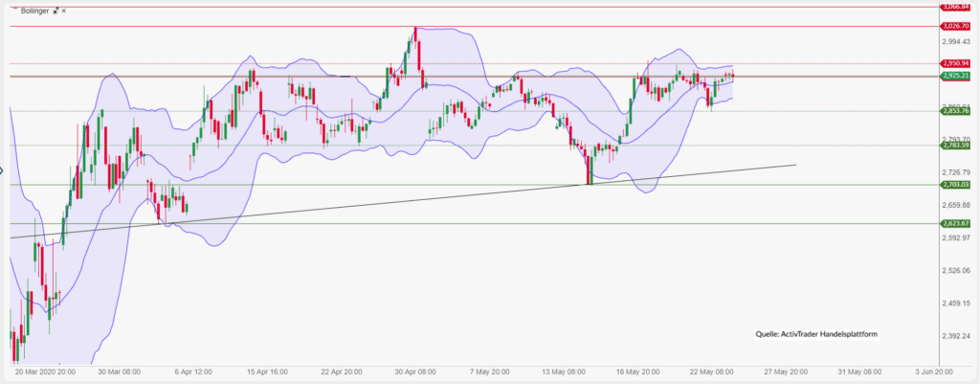Image resolution: width=980 pixels, height=384 pixels.
Task: Select the green 2,853.76 support level tag
Action: click(955, 111)
